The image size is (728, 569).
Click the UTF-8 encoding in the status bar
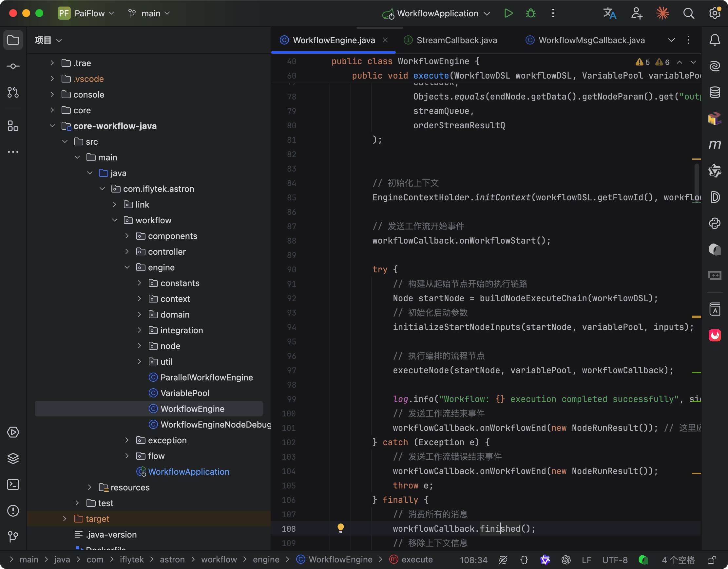pyautogui.click(x=615, y=560)
